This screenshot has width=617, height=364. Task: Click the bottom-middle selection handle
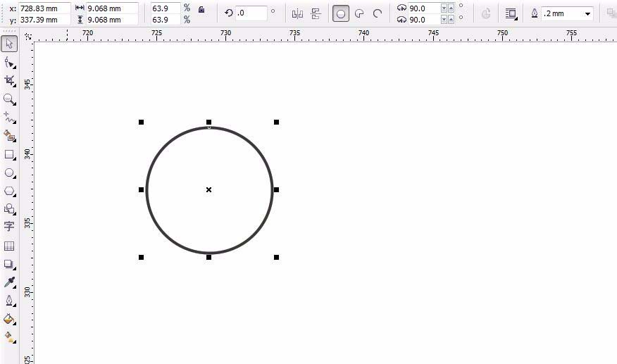pyautogui.click(x=209, y=258)
